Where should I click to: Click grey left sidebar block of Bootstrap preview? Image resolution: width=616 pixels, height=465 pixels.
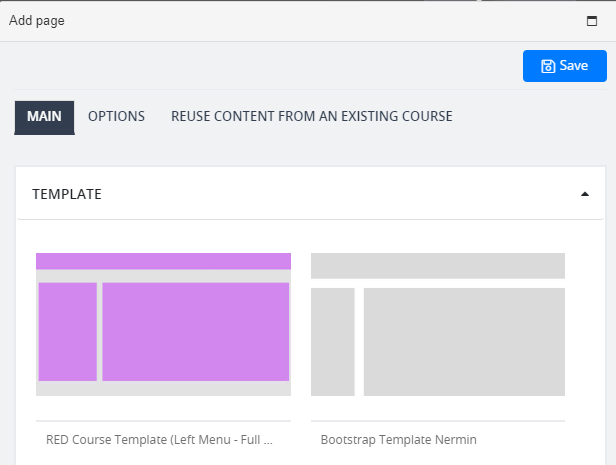point(333,342)
